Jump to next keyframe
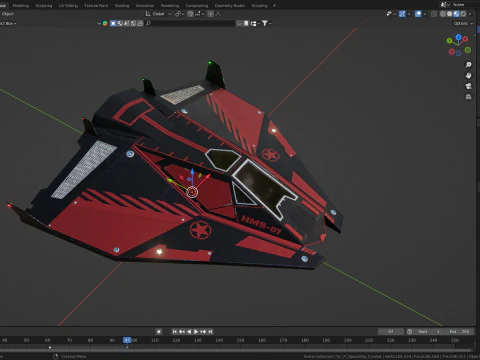Screen dimensions: 480x360 203,332
